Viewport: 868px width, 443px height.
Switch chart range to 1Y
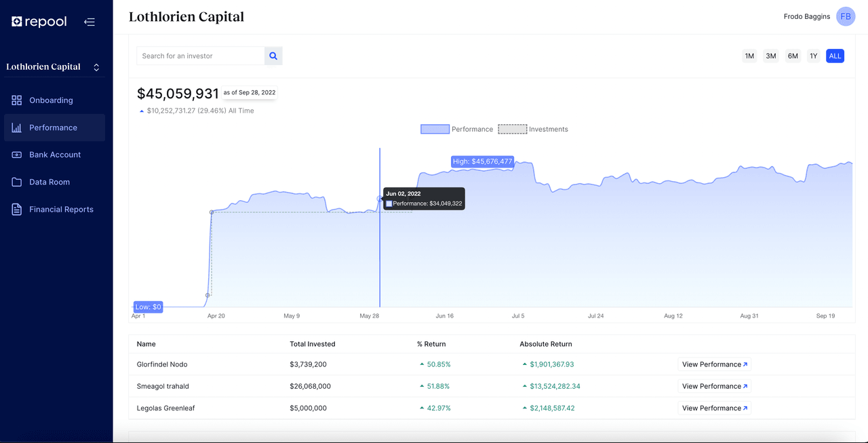click(813, 56)
